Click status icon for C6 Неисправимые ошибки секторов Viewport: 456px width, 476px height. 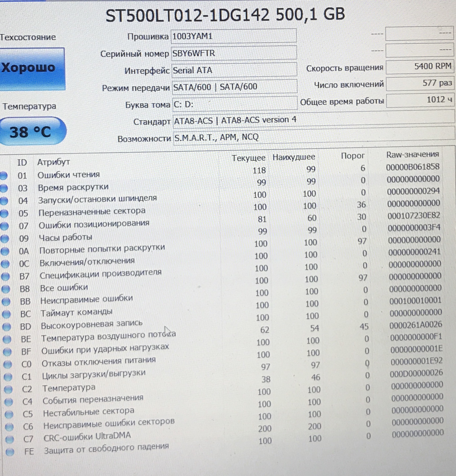coord(9,427)
